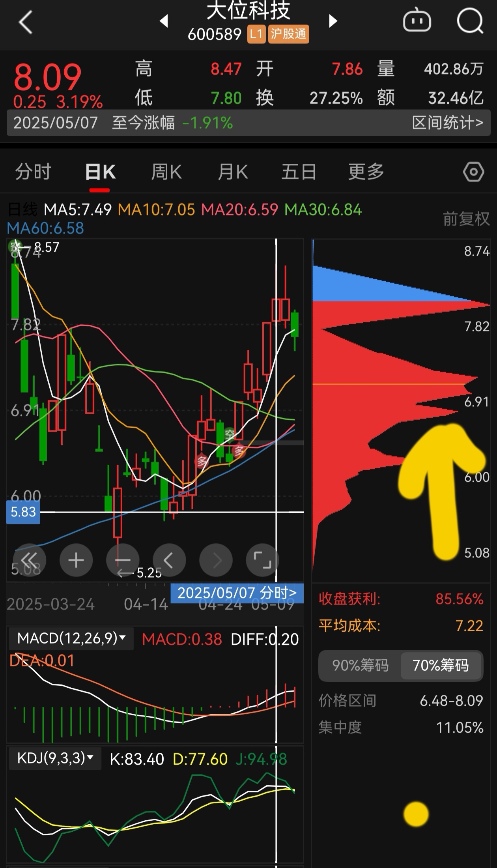Zoom out chart with minus button
Image resolution: width=497 pixels, height=868 pixels.
[x=123, y=560]
